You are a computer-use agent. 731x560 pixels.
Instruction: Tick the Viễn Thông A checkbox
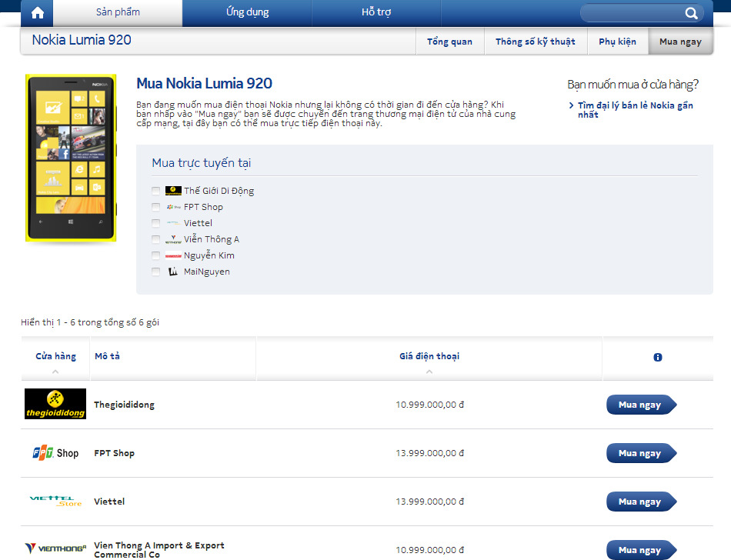tap(155, 239)
